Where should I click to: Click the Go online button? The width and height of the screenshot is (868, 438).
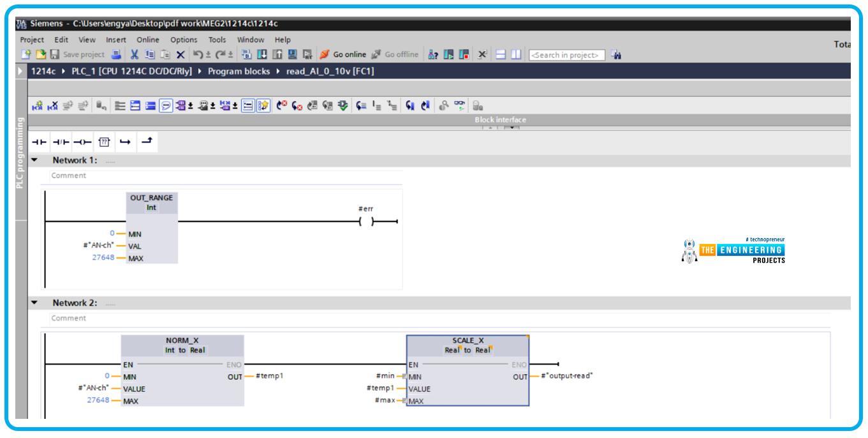pos(343,55)
